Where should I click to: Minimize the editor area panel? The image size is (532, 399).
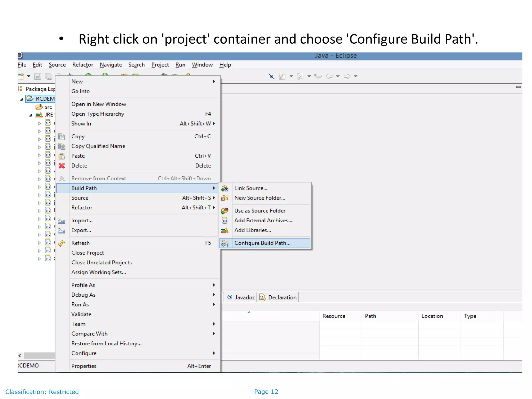click(518, 87)
